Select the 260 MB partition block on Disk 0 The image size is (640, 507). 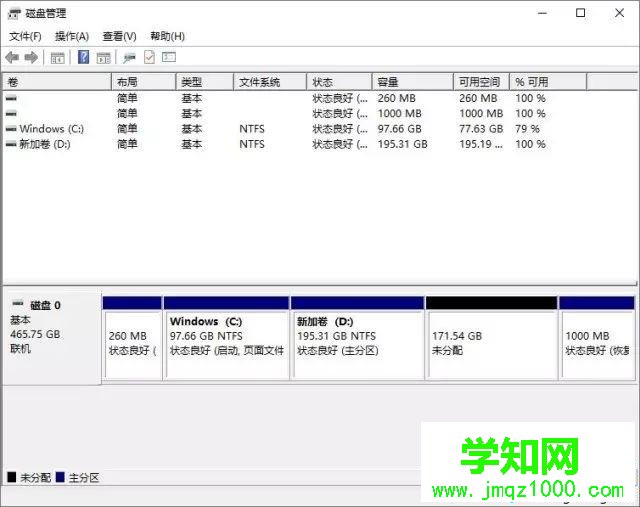click(x=132, y=338)
